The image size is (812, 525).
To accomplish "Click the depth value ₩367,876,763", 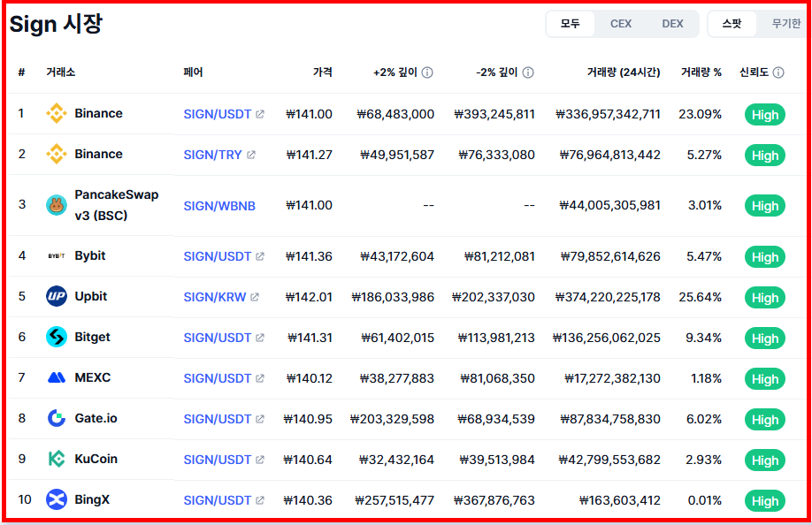I will tap(494, 500).
